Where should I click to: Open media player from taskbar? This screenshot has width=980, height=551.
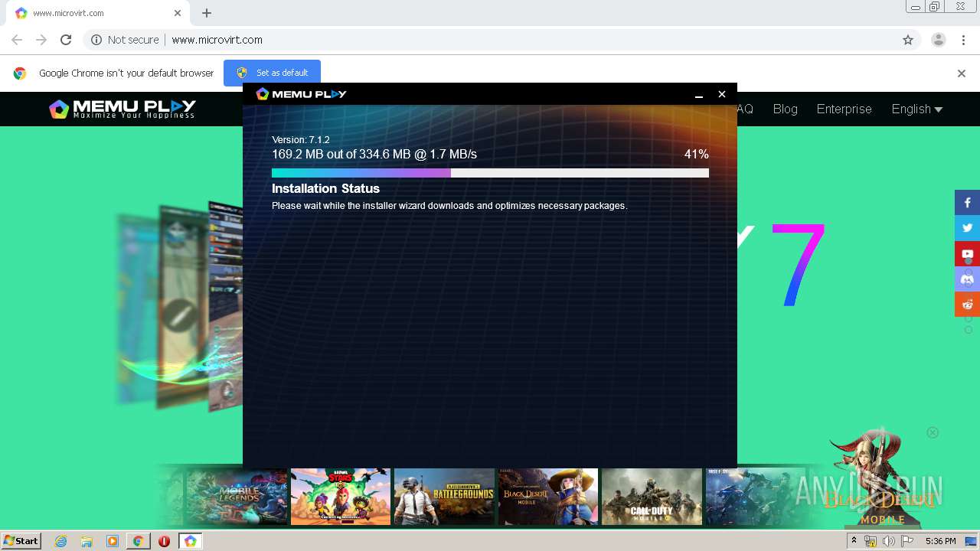112,541
